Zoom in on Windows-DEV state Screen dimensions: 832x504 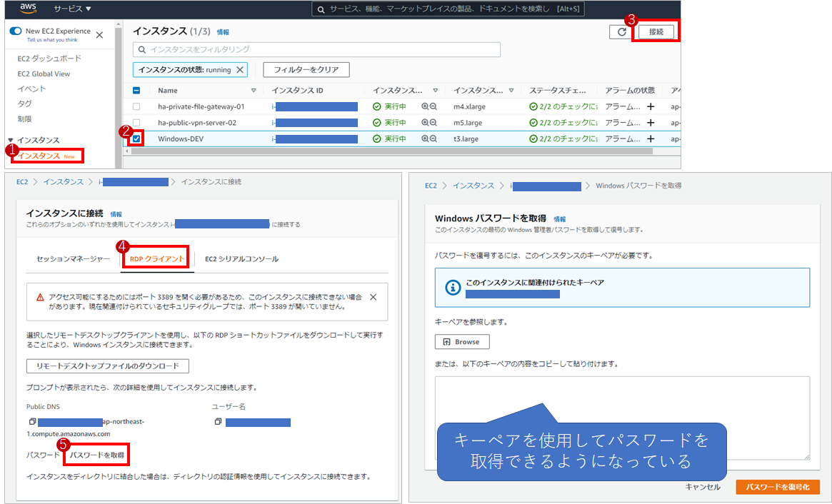(x=425, y=138)
